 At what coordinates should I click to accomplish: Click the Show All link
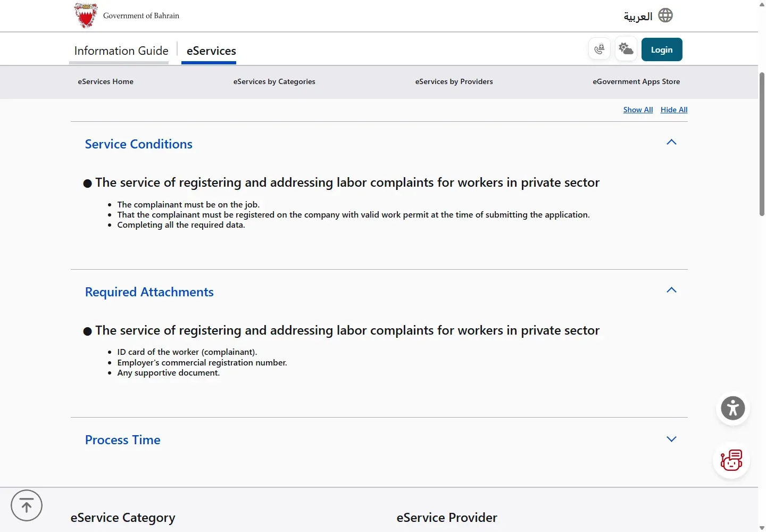pyautogui.click(x=638, y=110)
